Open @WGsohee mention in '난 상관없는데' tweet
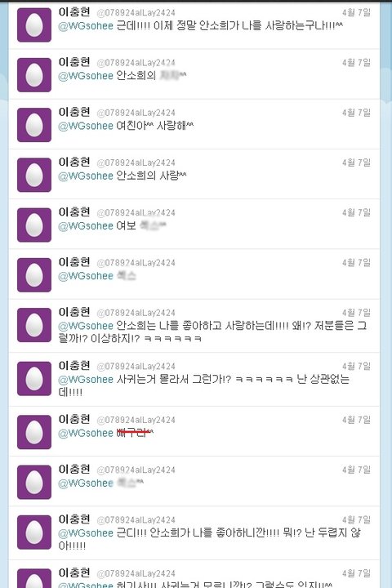 (x=86, y=380)
